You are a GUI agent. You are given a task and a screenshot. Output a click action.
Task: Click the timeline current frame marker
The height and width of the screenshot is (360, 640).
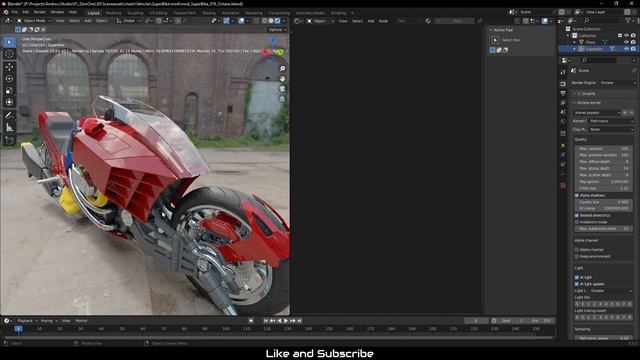18,329
